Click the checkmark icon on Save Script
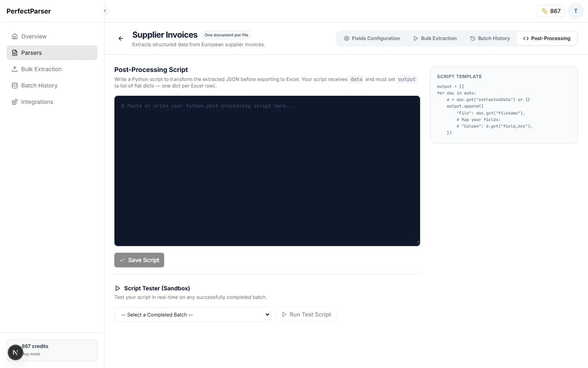The width and height of the screenshot is (588, 368). (x=122, y=260)
